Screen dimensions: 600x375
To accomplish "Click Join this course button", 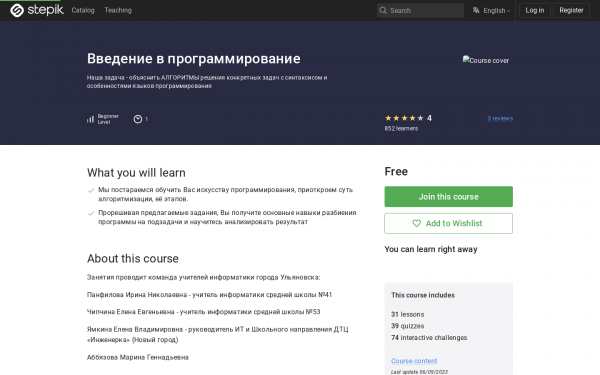I will pyautogui.click(x=448, y=197).
